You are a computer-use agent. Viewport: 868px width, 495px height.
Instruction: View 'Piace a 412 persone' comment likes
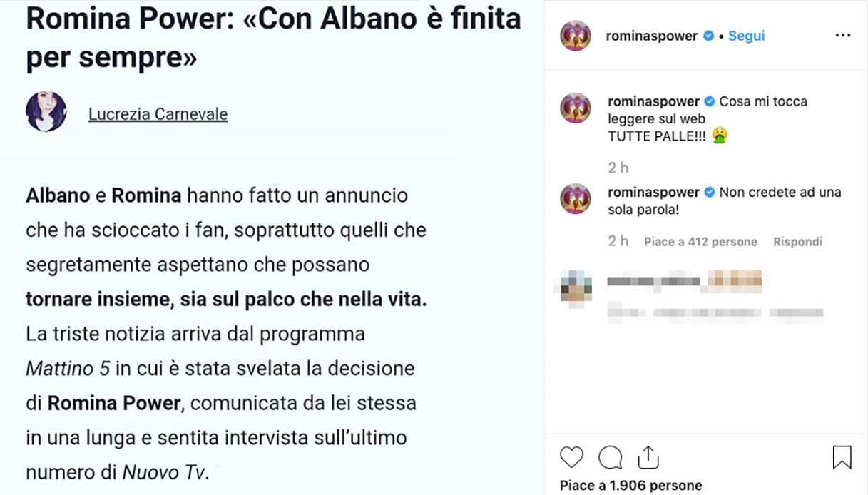click(700, 242)
